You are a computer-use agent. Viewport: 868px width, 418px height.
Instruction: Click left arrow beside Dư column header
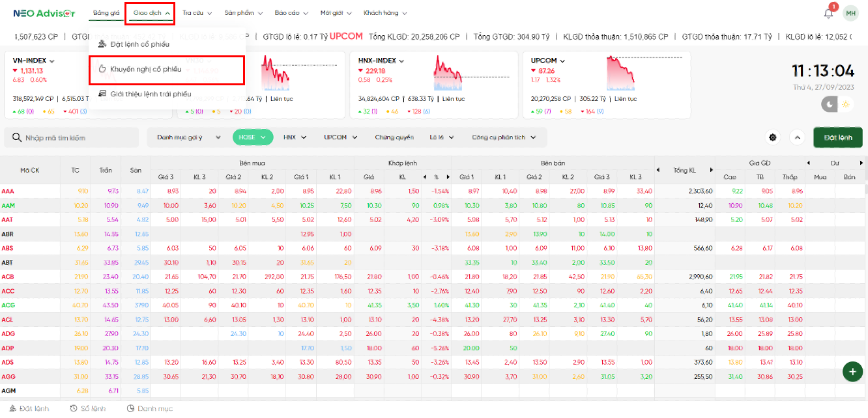tap(809, 163)
